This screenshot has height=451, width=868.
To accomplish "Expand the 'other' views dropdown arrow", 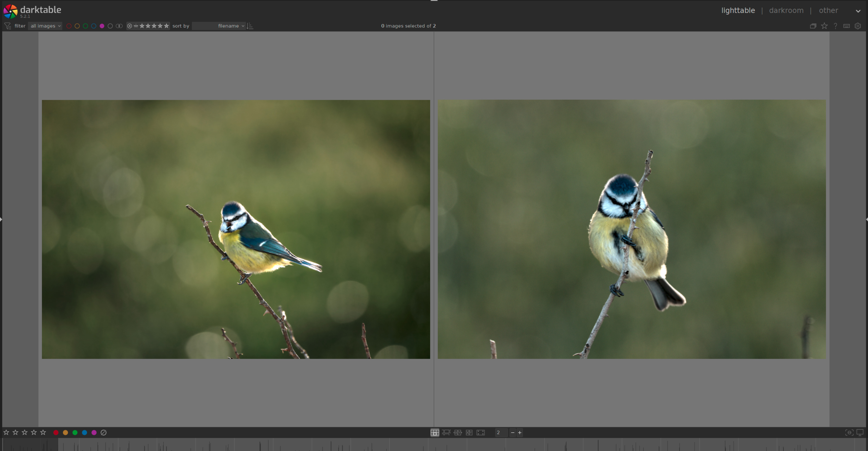I will 858,11.
